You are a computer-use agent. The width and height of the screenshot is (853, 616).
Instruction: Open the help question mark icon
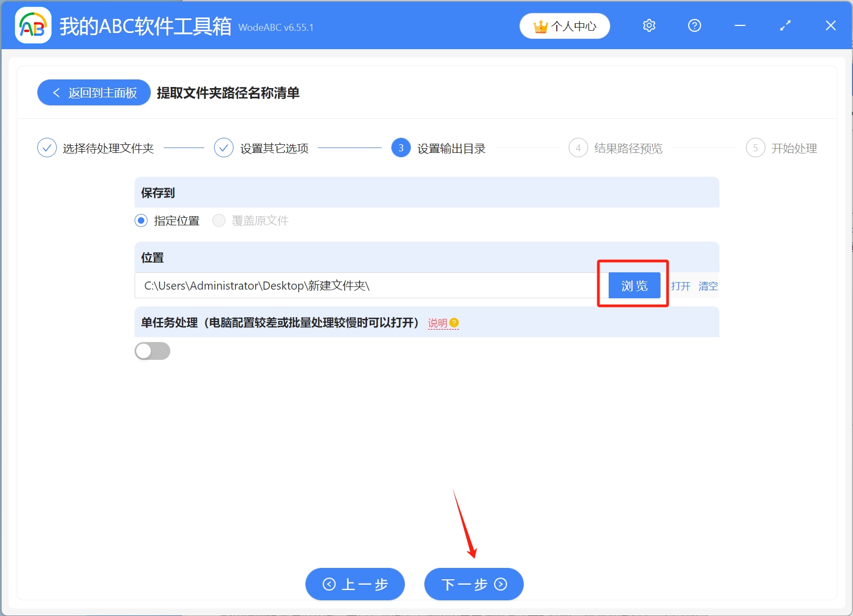point(695,25)
